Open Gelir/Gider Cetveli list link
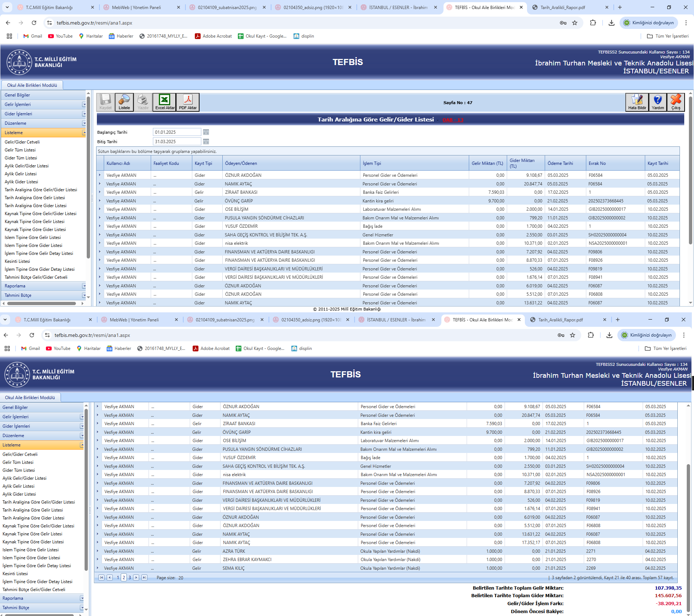The image size is (694, 616). (22, 142)
